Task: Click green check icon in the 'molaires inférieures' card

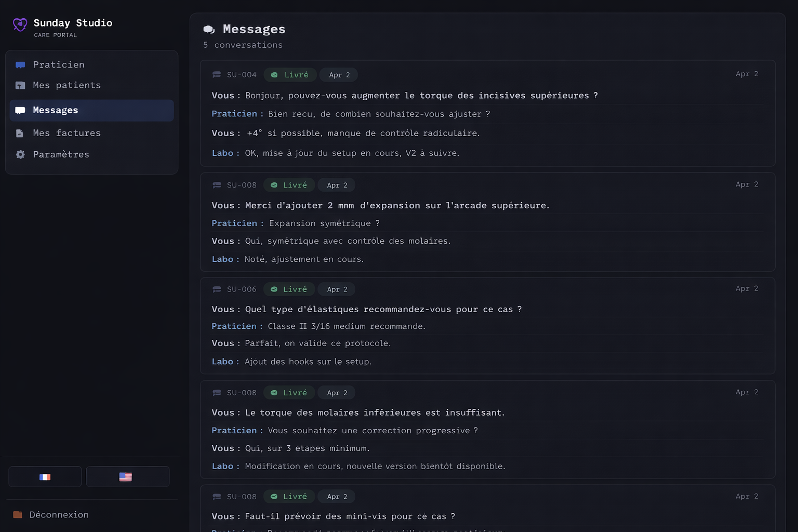Action: [274, 393]
